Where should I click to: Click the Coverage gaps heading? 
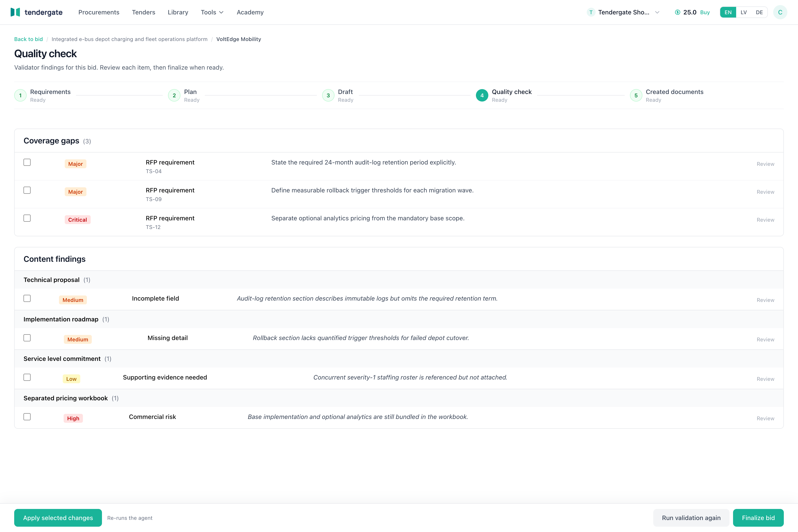[x=51, y=141]
